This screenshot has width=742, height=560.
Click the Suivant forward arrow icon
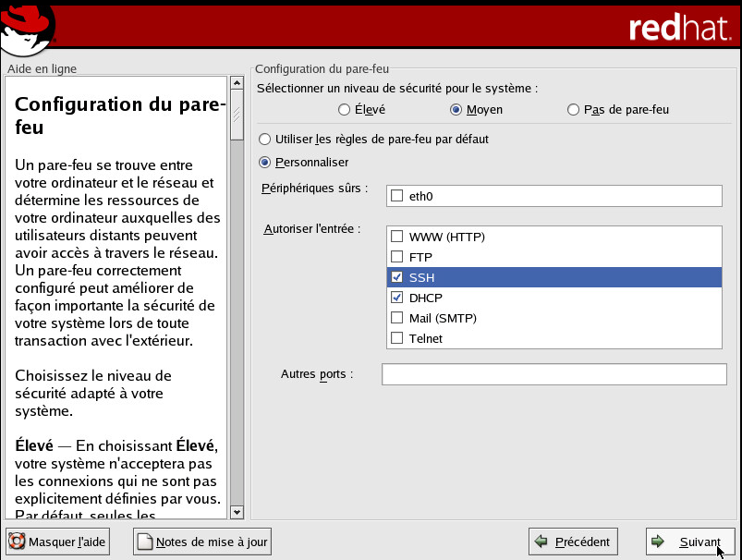[658, 542]
